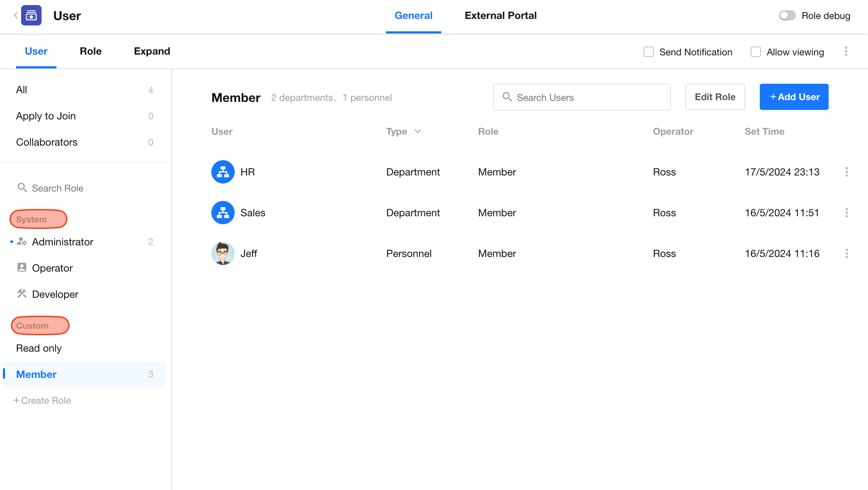Open the more options for Jeff row

[847, 253]
